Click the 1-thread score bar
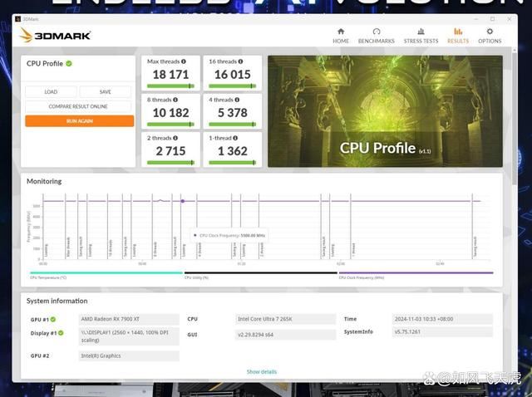The image size is (532, 397). [x=233, y=163]
